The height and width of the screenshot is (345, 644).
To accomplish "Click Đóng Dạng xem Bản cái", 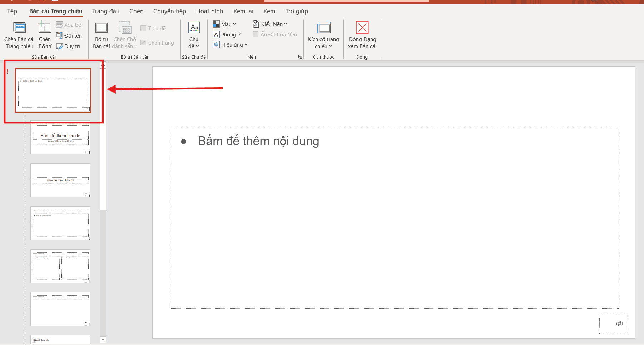I will point(362,35).
